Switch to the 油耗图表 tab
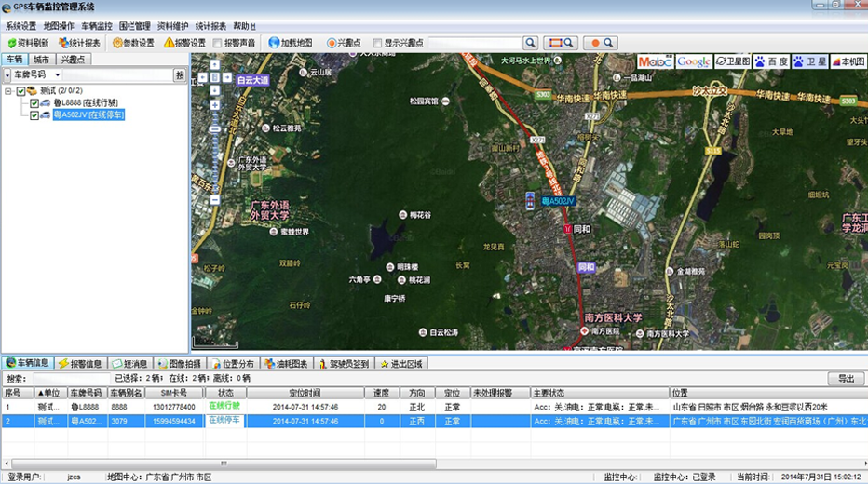868x484 pixels. tap(286, 364)
